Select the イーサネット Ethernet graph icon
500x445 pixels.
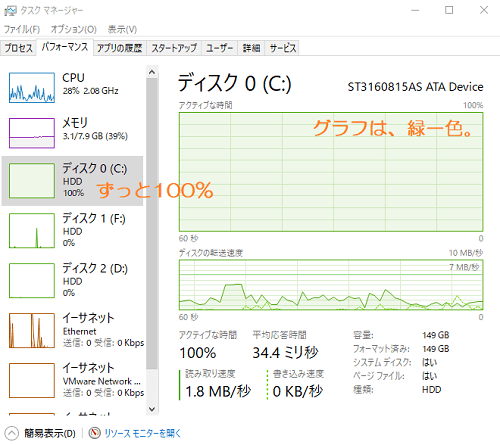coord(32,330)
